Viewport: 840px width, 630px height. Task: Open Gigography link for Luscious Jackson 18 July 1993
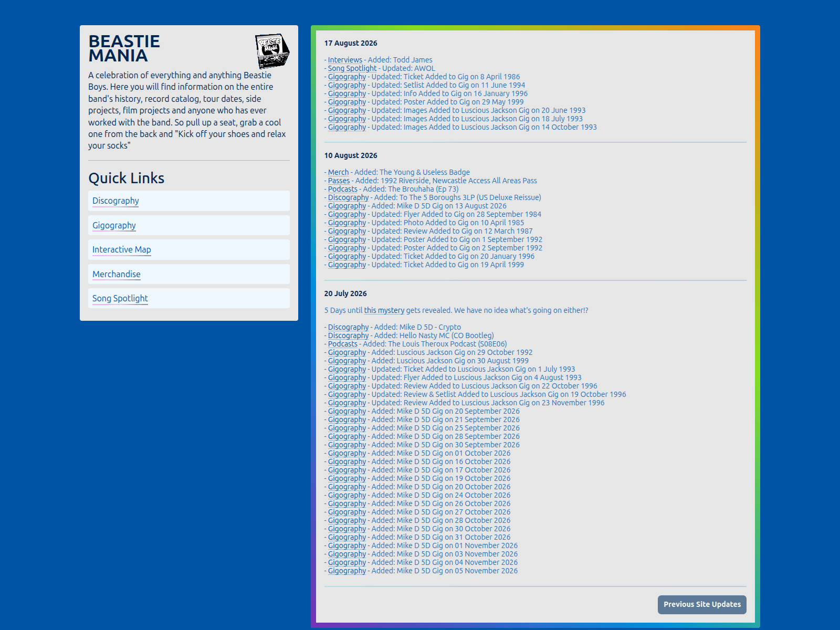[347, 119]
